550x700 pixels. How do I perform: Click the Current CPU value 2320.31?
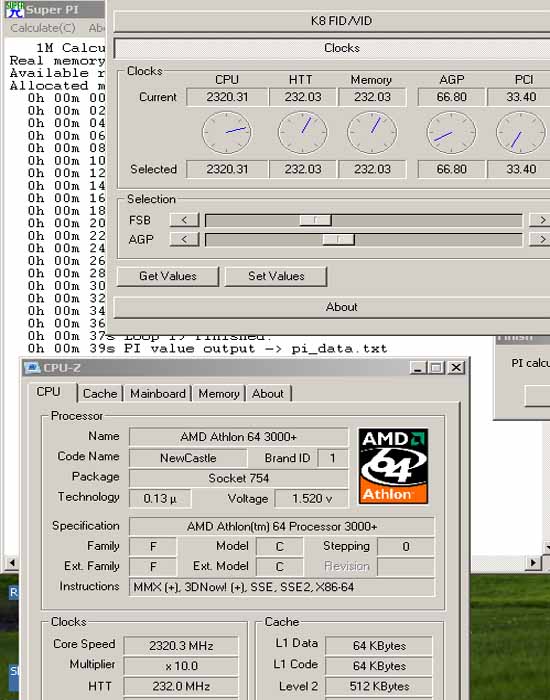(x=227, y=97)
